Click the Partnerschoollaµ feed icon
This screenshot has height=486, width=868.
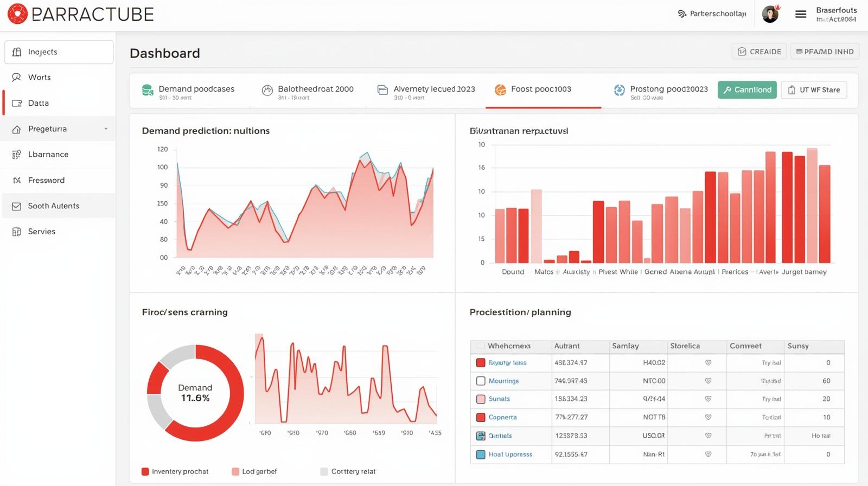click(682, 14)
